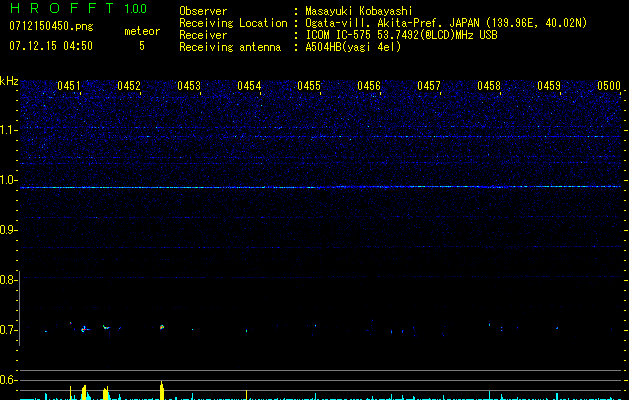Click the tallest yellow peak in the bottom graph

[161, 388]
